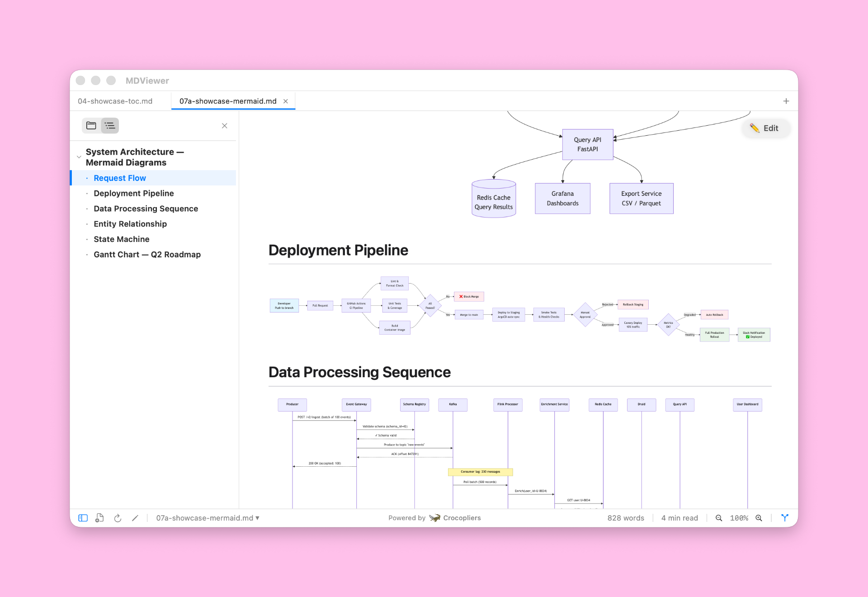This screenshot has width=868, height=597.
Task: Click the 4 min read label
Action: [679, 518]
